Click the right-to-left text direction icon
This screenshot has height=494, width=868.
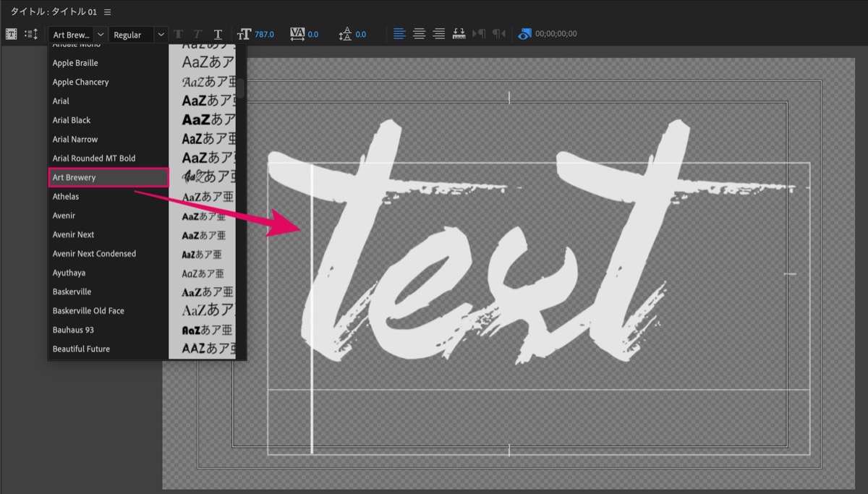point(498,34)
